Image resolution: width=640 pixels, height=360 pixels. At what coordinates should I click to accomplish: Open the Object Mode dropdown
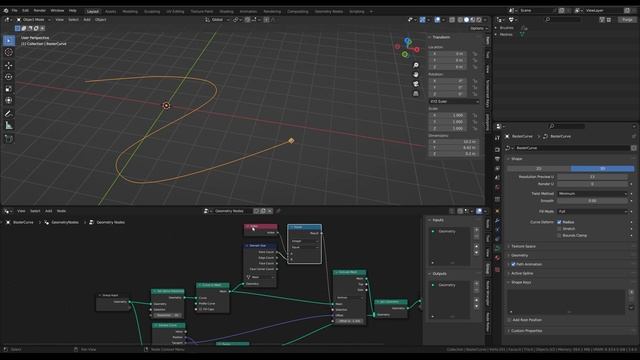[33, 20]
